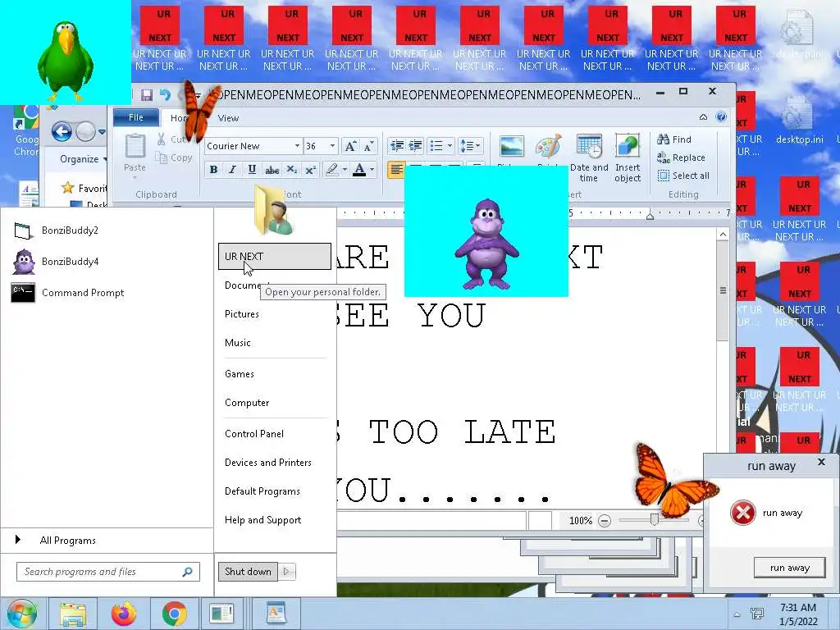Toggle Strikethrough formatting in WordPad
Screen dimensions: 840x630
click(272, 170)
